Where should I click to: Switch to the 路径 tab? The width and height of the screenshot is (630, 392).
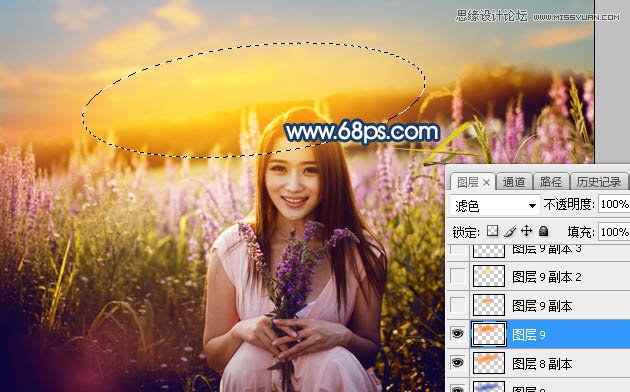(x=551, y=182)
